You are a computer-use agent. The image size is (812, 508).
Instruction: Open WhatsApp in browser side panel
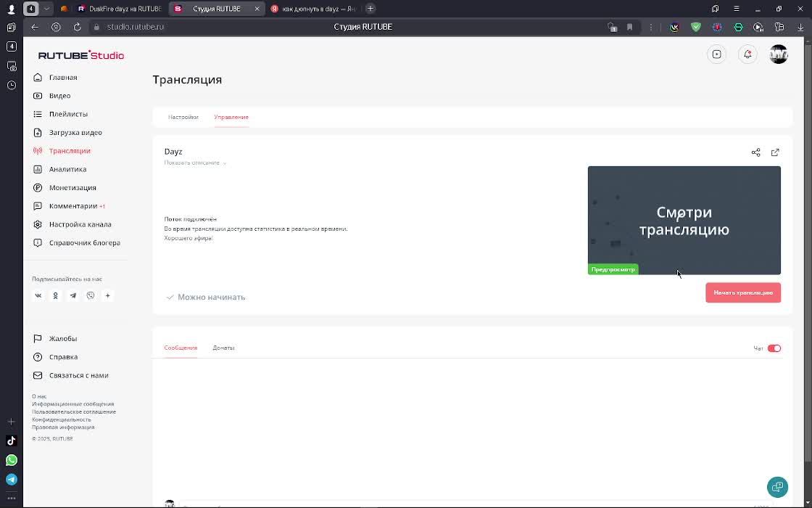(x=12, y=460)
